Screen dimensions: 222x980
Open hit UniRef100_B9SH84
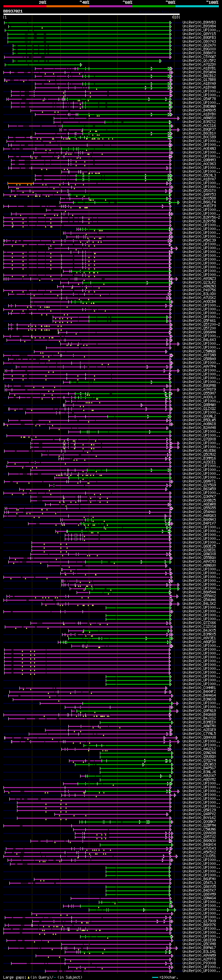[199, 26]
